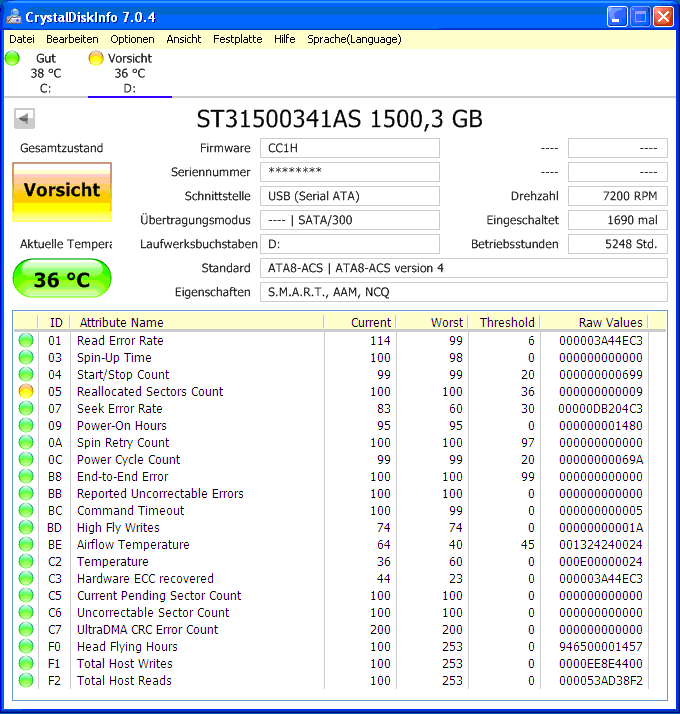Open the Ansicht menu

click(x=184, y=39)
